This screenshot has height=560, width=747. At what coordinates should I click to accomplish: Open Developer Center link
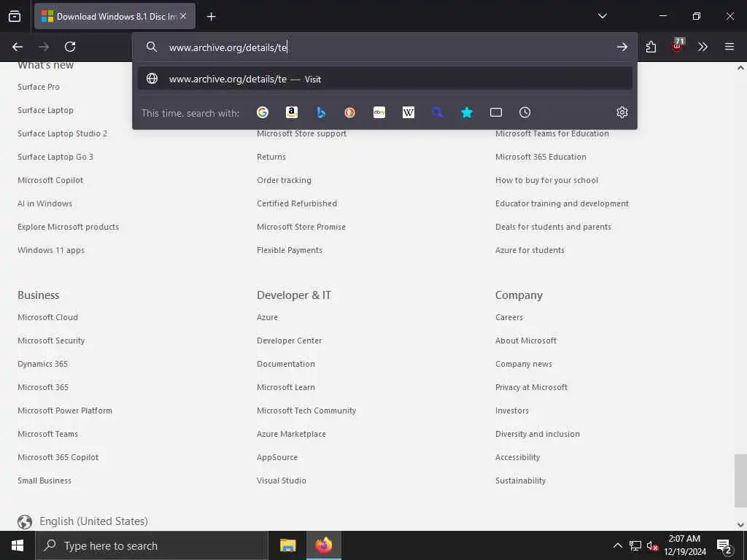tap(289, 341)
